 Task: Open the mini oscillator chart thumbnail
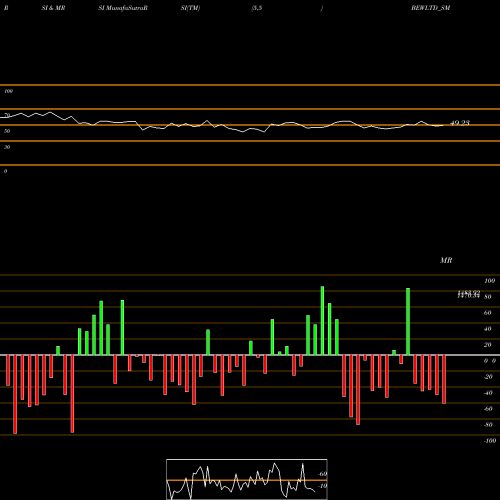(247, 479)
